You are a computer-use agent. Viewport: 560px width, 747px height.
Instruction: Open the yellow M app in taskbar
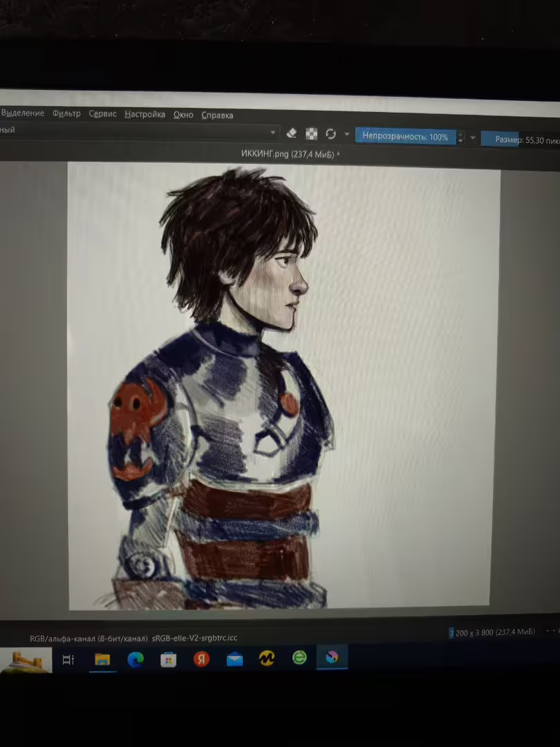pyautogui.click(x=267, y=658)
